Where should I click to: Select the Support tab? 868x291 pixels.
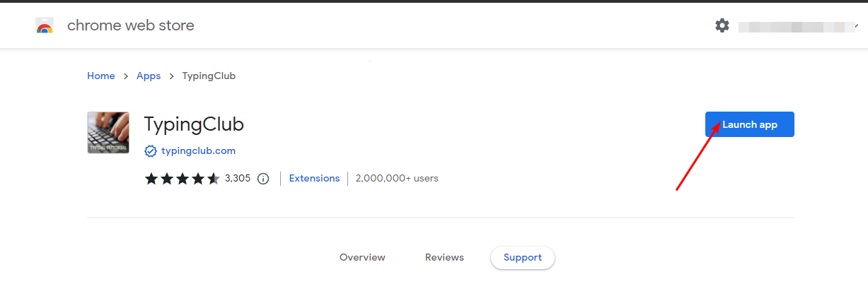[x=522, y=258]
